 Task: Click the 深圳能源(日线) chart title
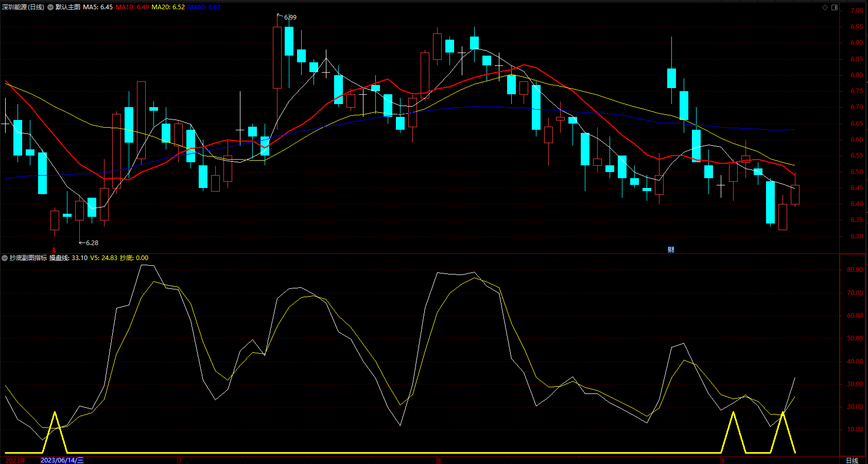coord(23,7)
